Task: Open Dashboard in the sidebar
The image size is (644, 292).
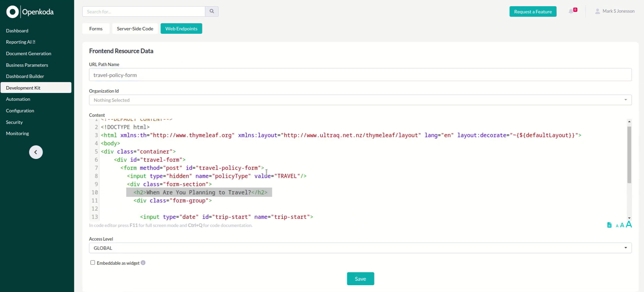Action: point(17,31)
